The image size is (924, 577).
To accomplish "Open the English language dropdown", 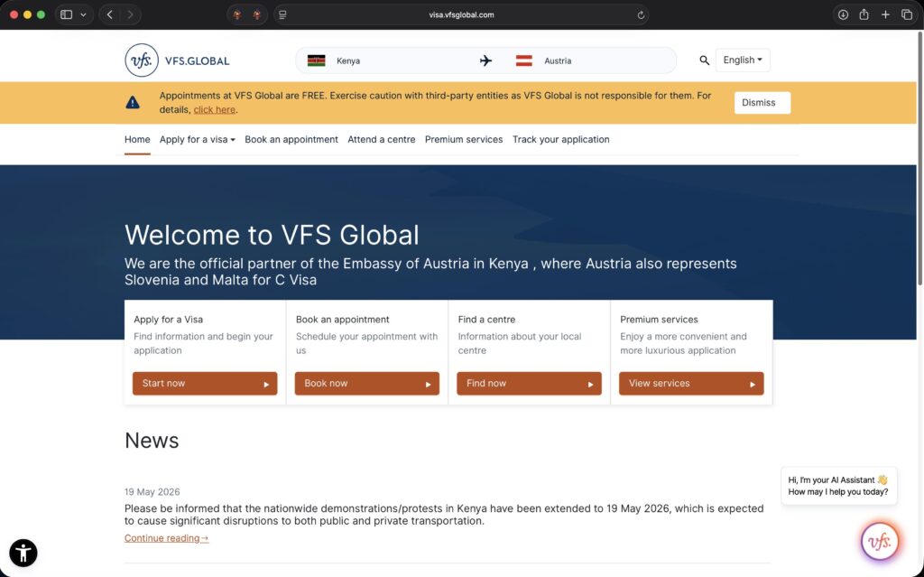I will (743, 60).
